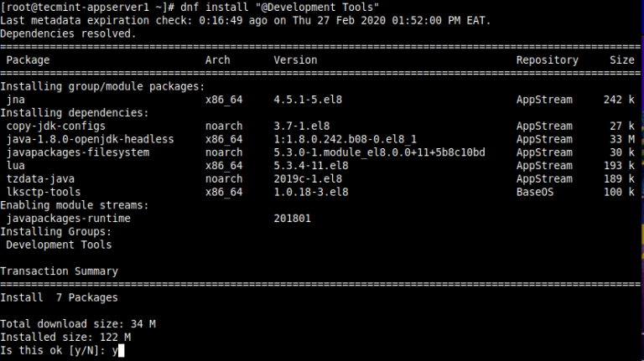Screen dimensions: 644x361
Task: Click the Size column header
Action: click(621, 60)
